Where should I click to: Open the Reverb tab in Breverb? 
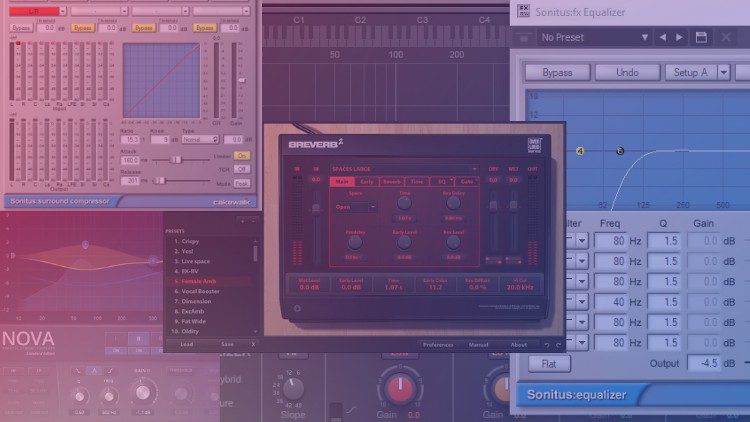(392, 181)
